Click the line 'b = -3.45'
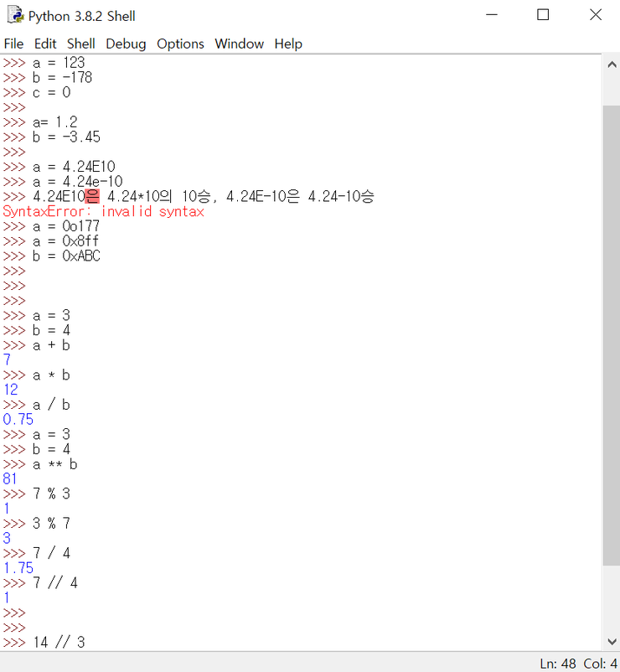This screenshot has width=620, height=672. coord(66,137)
